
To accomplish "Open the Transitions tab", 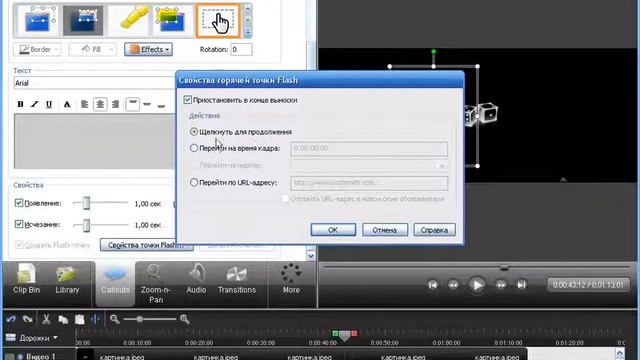I will coord(237,280).
